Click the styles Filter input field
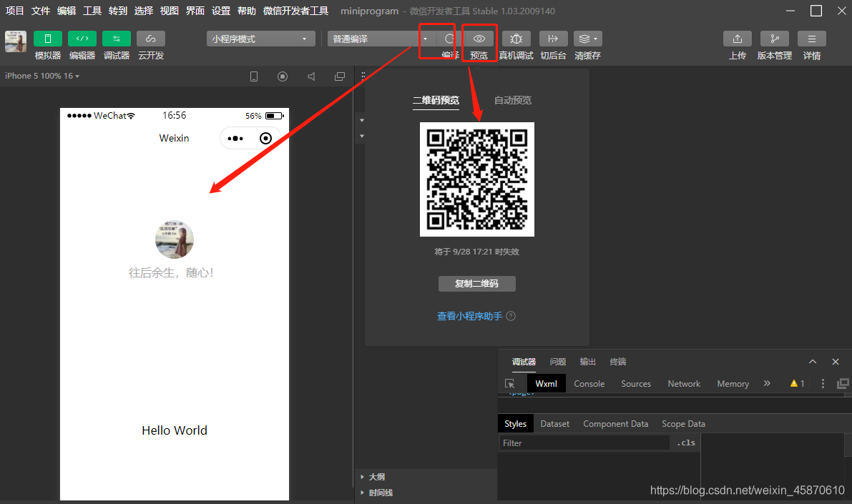 (584, 443)
